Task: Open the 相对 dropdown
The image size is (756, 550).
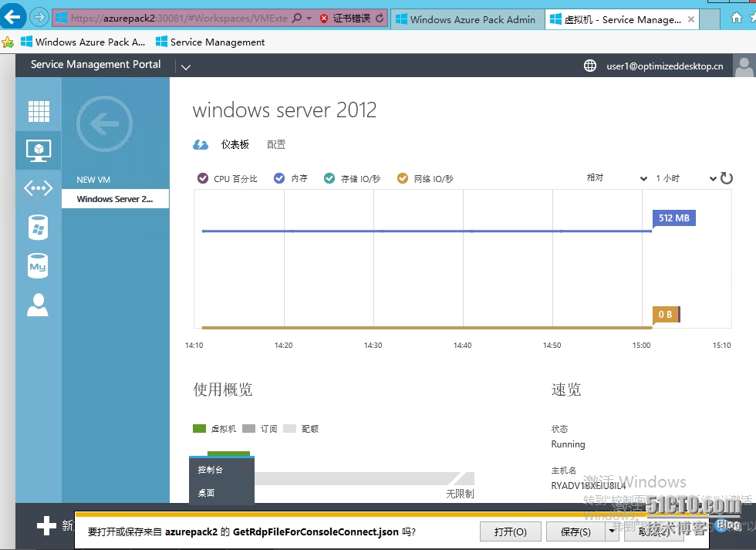Action: pos(616,178)
